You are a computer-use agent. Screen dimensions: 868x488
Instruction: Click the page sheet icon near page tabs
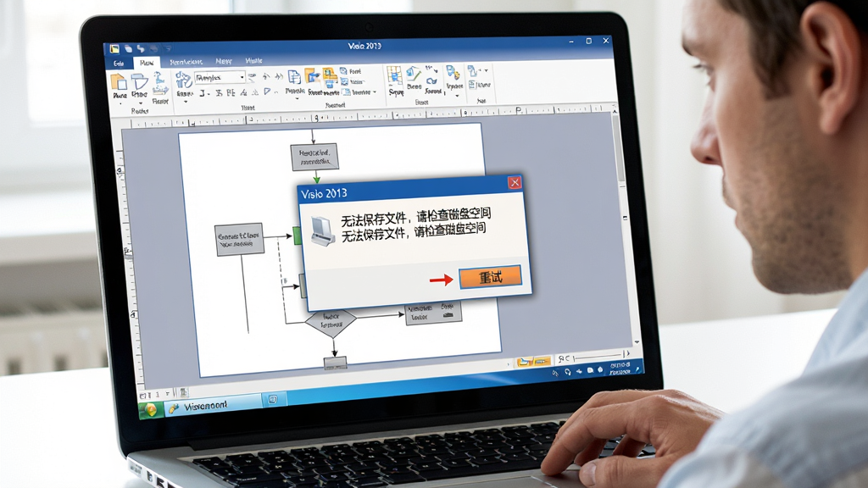184,393
